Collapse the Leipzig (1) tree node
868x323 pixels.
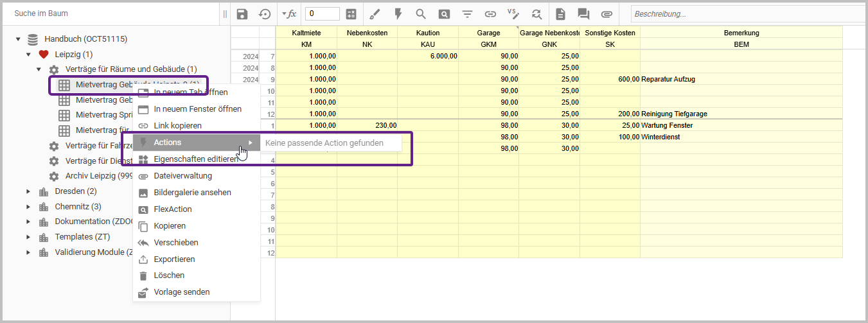[x=28, y=55]
